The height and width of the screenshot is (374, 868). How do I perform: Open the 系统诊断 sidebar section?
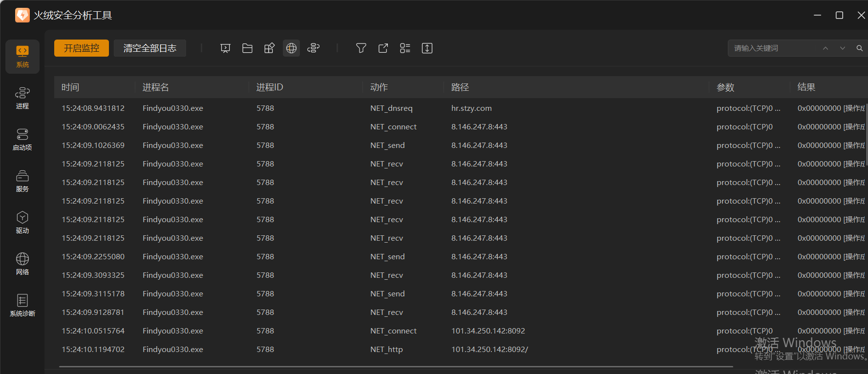[22, 306]
